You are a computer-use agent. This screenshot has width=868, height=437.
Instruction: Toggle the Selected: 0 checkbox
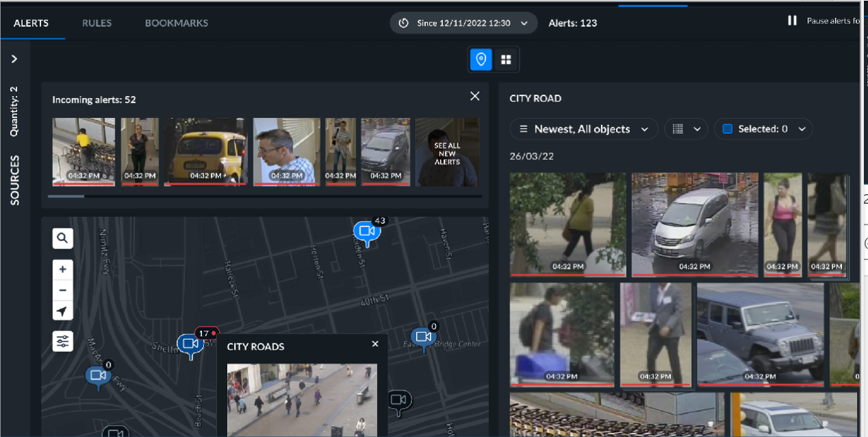click(728, 129)
